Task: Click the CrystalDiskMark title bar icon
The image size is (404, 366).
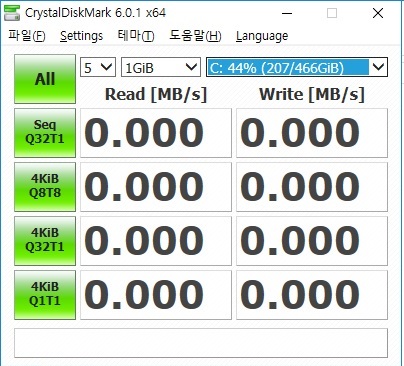Action: click(x=12, y=13)
